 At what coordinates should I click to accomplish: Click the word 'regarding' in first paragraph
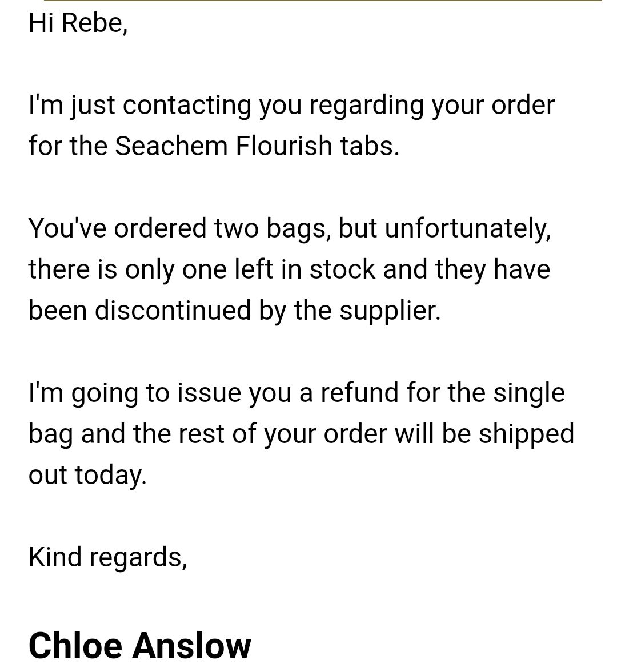[x=366, y=107]
